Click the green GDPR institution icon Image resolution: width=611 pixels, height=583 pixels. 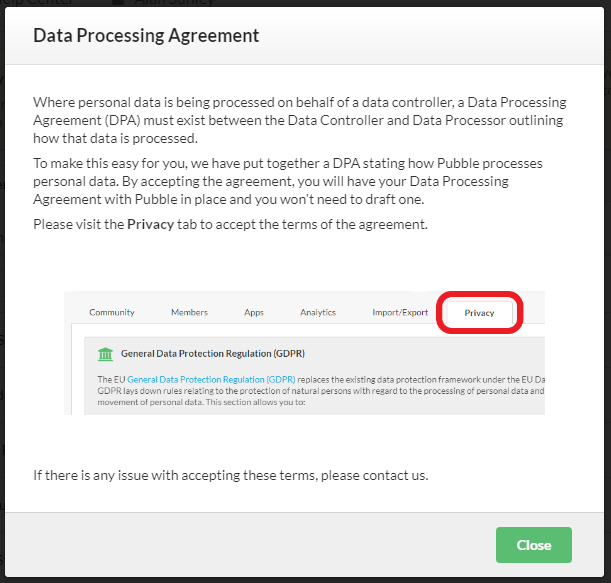click(x=105, y=354)
